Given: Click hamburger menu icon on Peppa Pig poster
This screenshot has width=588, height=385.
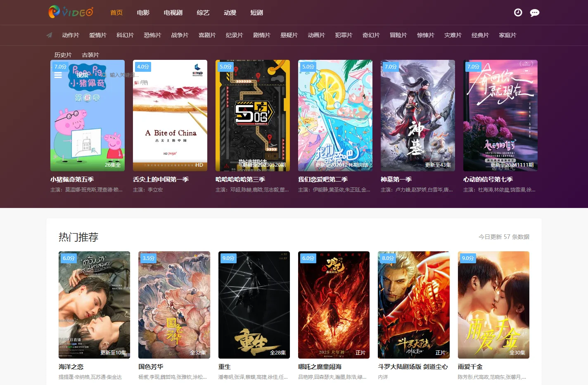Looking at the screenshot, I should click(58, 75).
